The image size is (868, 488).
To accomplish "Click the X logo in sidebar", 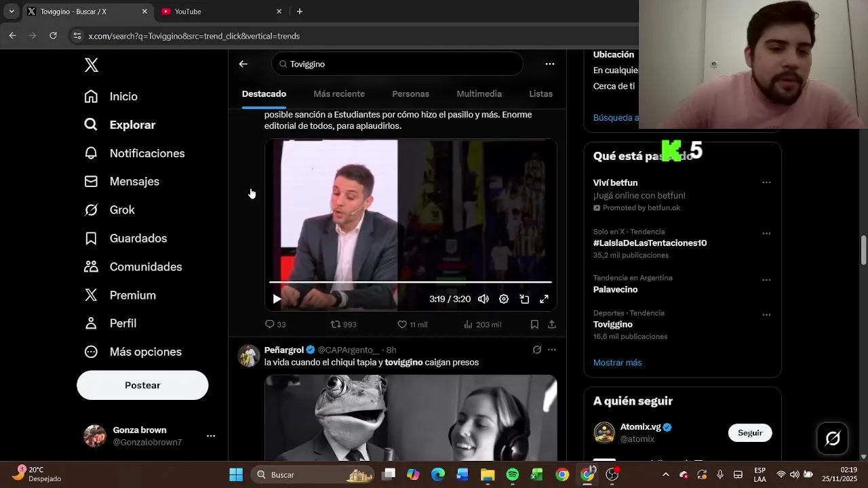I will click(x=92, y=65).
